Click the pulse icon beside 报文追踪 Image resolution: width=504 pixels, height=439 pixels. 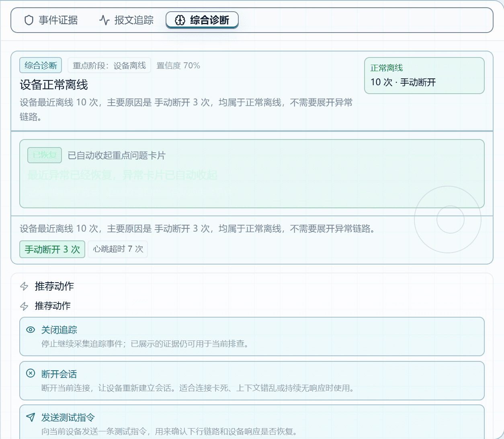(x=104, y=20)
